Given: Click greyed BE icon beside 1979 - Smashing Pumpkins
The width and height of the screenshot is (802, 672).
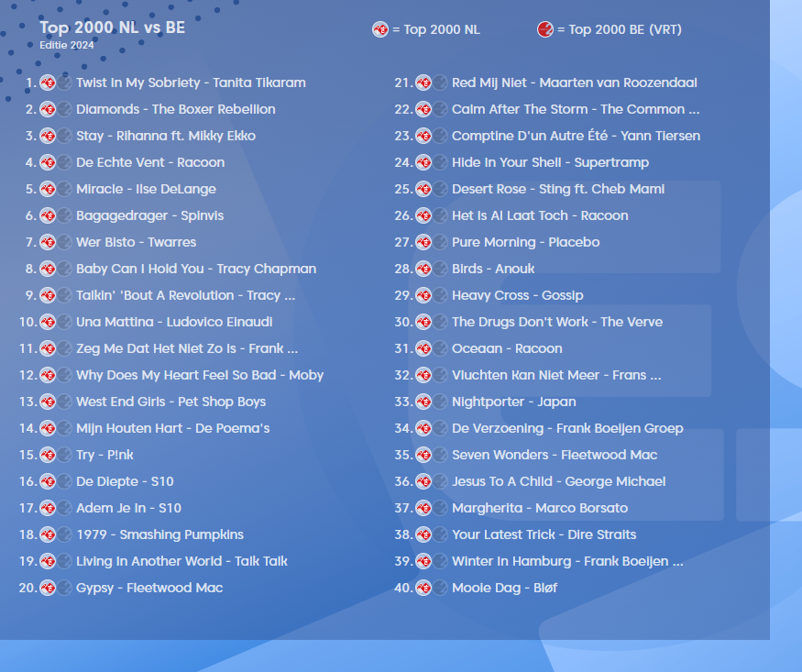Looking at the screenshot, I should coord(64,534).
